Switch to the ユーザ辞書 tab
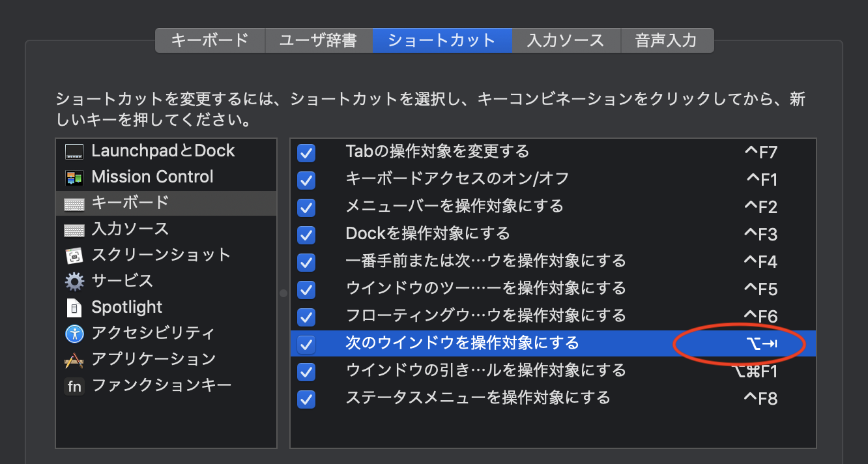868x464 pixels. tap(319, 40)
